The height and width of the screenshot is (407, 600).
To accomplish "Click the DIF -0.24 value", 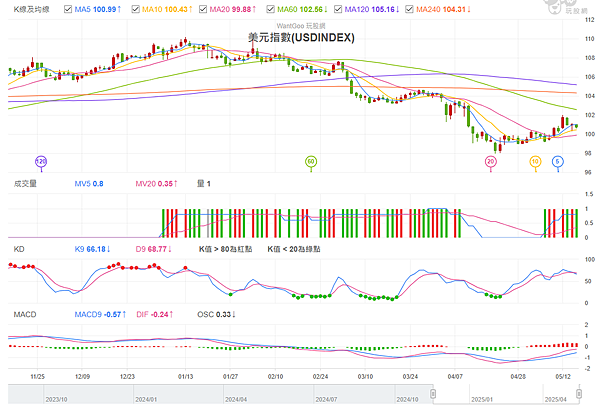I will pos(155,314).
